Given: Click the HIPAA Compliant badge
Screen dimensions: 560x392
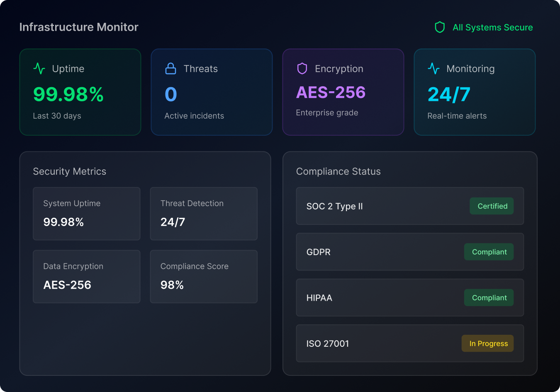Looking at the screenshot, I should [489, 298].
